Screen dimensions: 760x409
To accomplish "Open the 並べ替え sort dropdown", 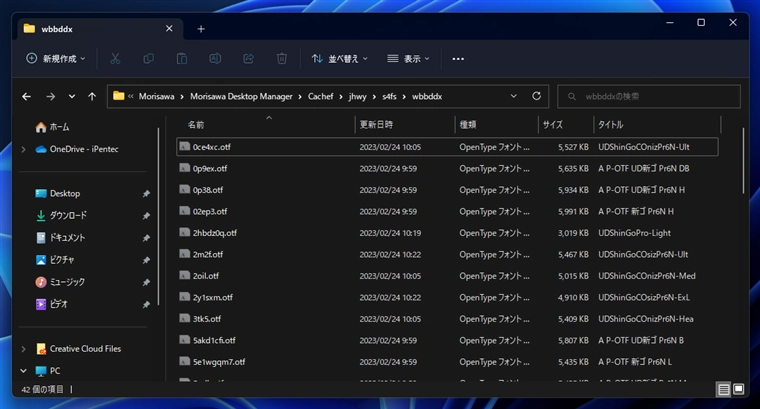I will click(339, 59).
